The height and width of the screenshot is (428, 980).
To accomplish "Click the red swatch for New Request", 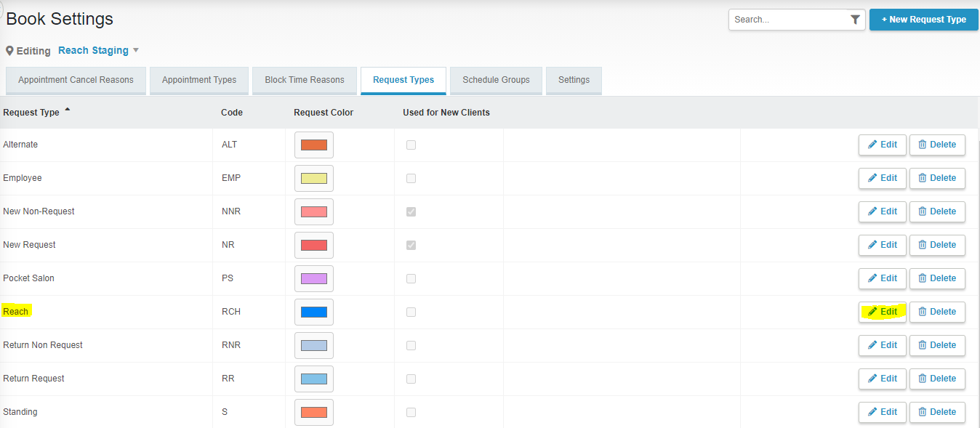I will pyautogui.click(x=314, y=245).
